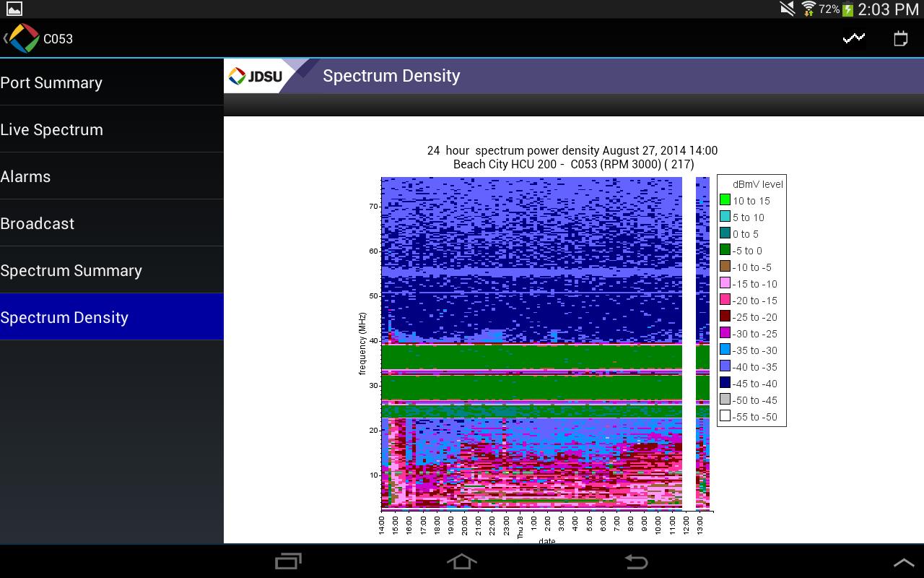Click the -45 to -40 navy swatch
The image size is (924, 578).
725,383
